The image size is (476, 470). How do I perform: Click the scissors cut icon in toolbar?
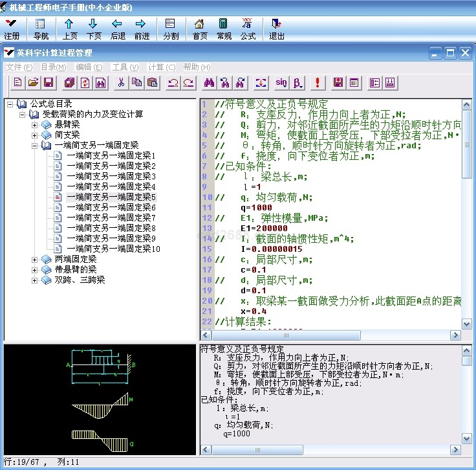[120, 82]
